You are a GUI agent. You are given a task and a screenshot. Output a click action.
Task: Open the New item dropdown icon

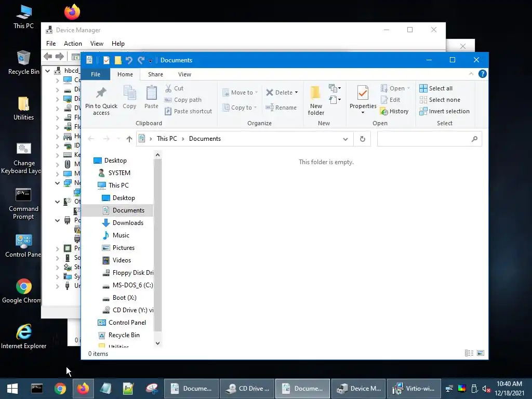[335, 88]
